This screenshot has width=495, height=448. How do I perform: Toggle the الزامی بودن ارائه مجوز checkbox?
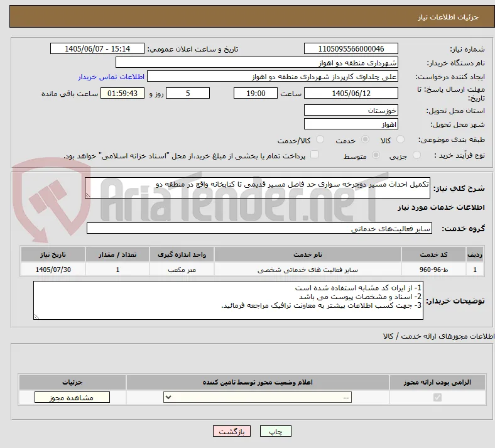[x=438, y=397]
